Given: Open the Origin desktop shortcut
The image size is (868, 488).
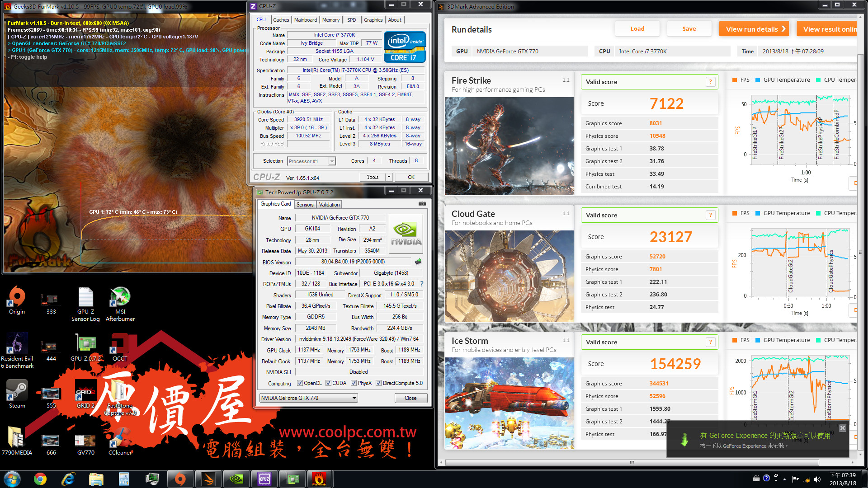Looking at the screenshot, I should (17, 300).
